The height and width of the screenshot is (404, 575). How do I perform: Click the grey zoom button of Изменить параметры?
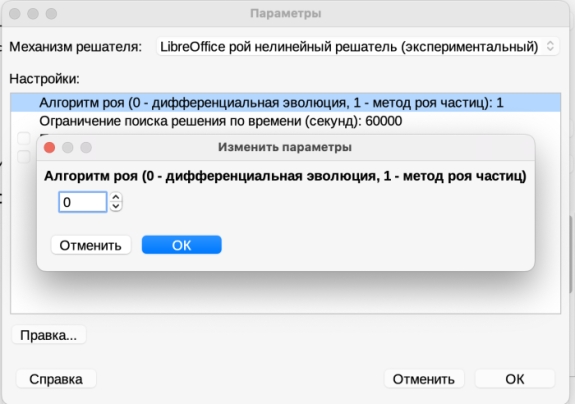[86, 147]
